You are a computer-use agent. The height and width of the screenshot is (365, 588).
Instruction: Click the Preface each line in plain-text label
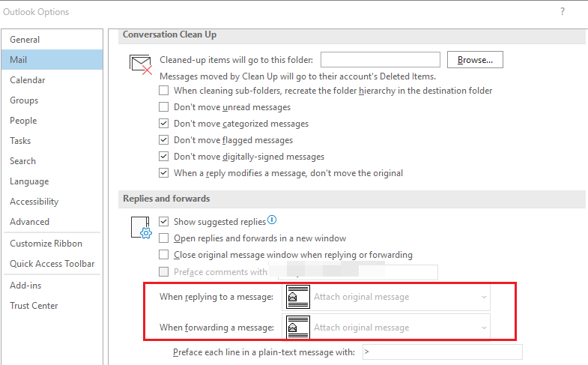point(264,352)
